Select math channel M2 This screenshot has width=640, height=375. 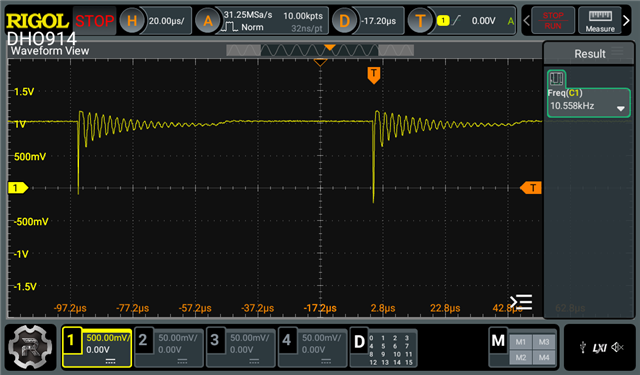coord(521,357)
